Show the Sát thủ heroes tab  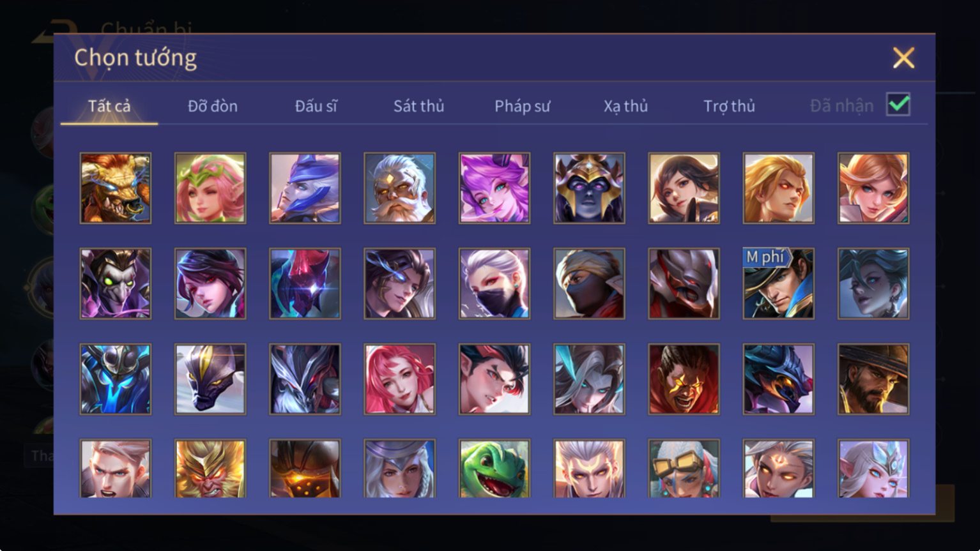419,106
